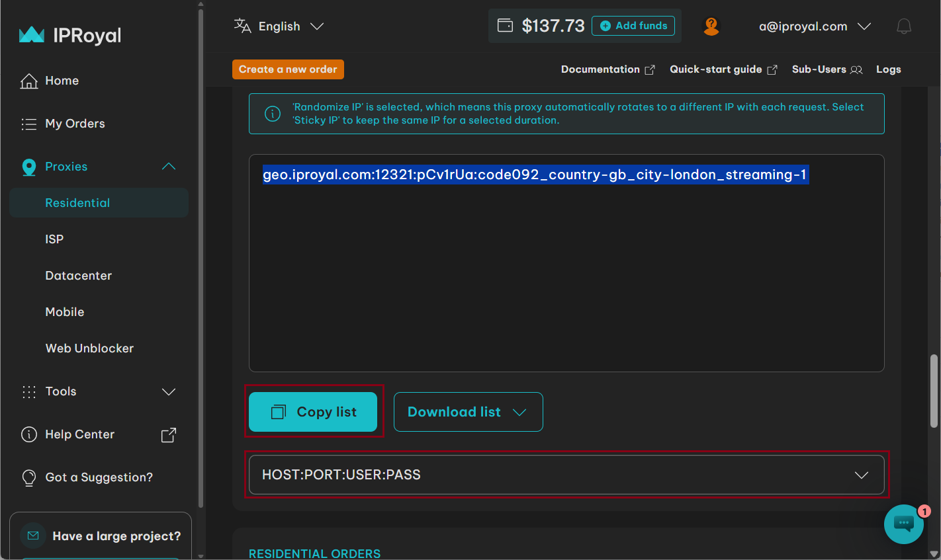Click the Help Center external link icon
941x560 pixels.
tap(169, 434)
